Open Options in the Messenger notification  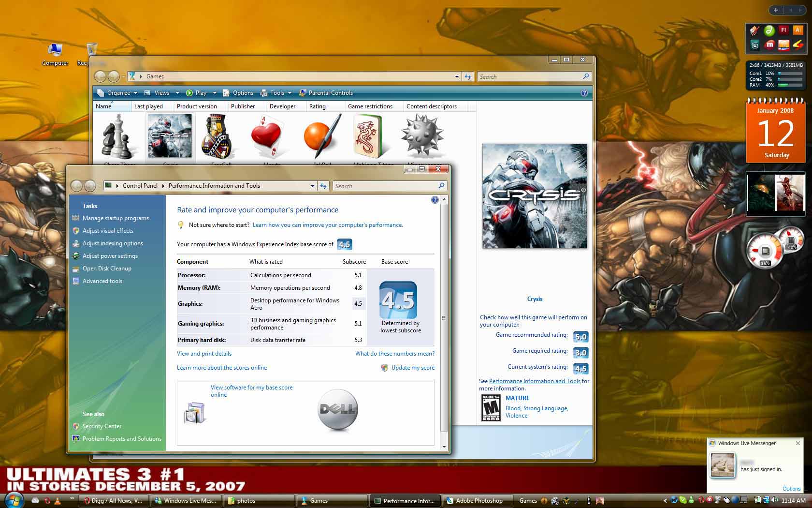pos(791,489)
